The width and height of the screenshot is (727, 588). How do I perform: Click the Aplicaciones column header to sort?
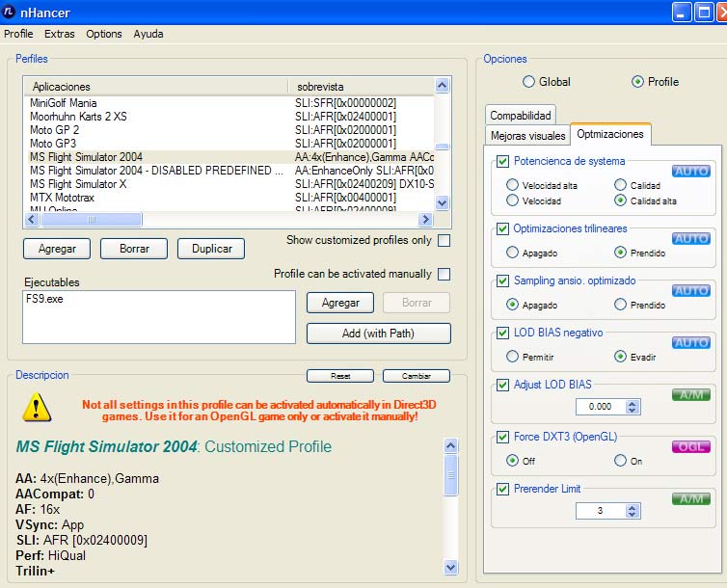pos(154,87)
